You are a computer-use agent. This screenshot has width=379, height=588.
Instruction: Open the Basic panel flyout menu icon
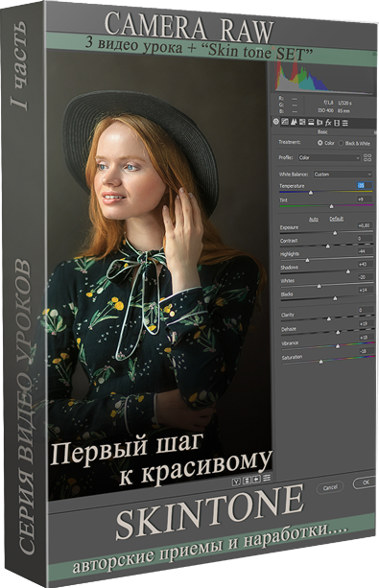(x=374, y=132)
